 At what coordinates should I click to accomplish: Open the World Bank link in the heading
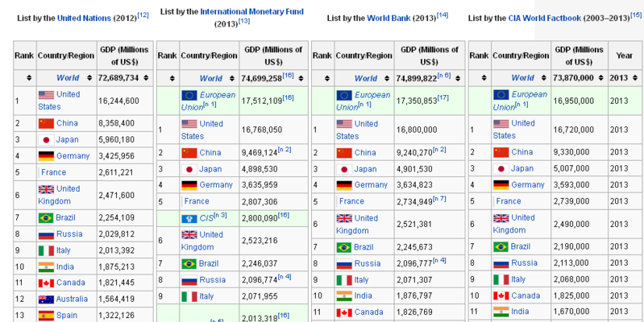[388, 18]
